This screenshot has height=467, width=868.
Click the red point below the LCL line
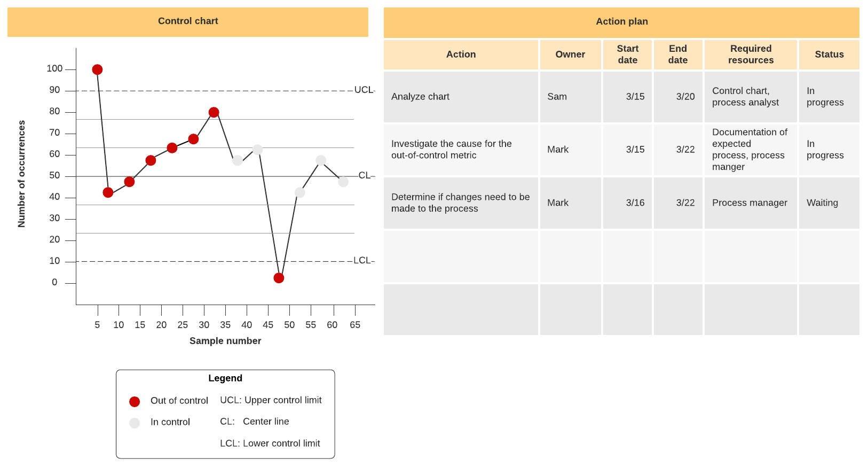[279, 278]
